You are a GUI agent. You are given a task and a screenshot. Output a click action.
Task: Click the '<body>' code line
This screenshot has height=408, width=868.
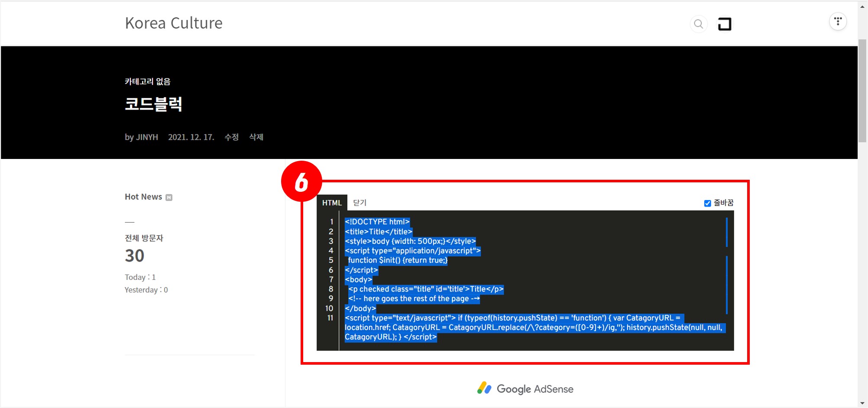coord(359,280)
